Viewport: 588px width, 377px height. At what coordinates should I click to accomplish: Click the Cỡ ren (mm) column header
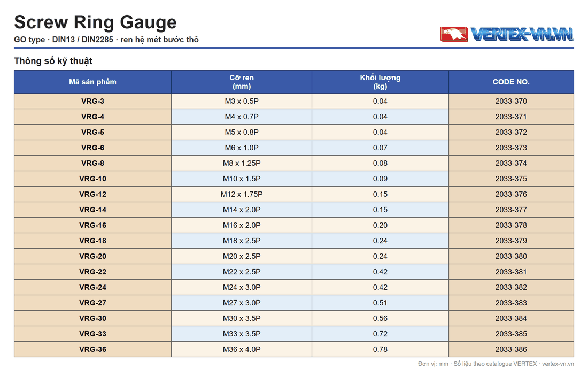[242, 82]
